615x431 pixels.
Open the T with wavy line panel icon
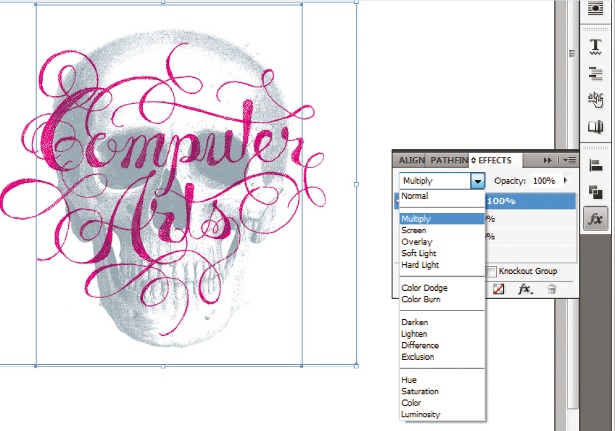click(595, 47)
